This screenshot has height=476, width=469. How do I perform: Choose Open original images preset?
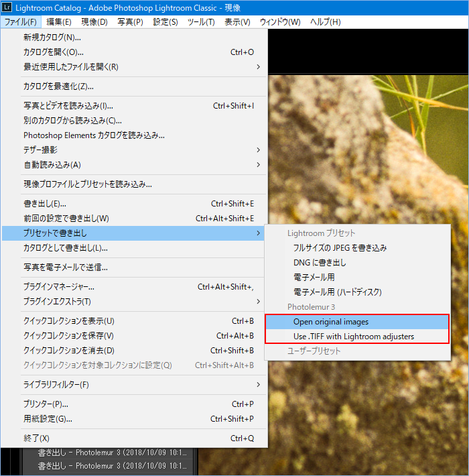tap(357, 322)
